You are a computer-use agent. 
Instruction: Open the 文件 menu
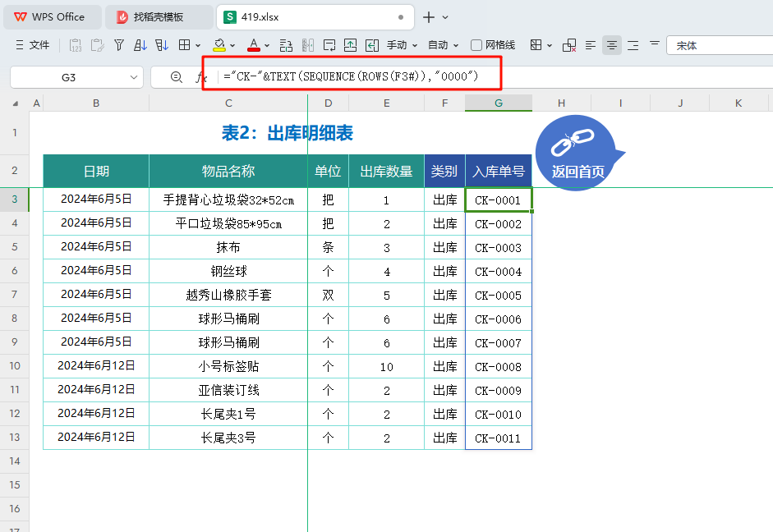pyautogui.click(x=33, y=45)
